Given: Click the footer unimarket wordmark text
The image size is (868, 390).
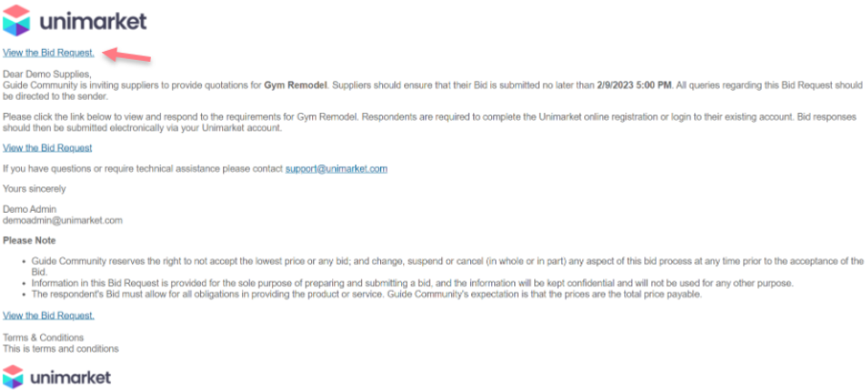Looking at the screenshot, I should click(x=70, y=376).
